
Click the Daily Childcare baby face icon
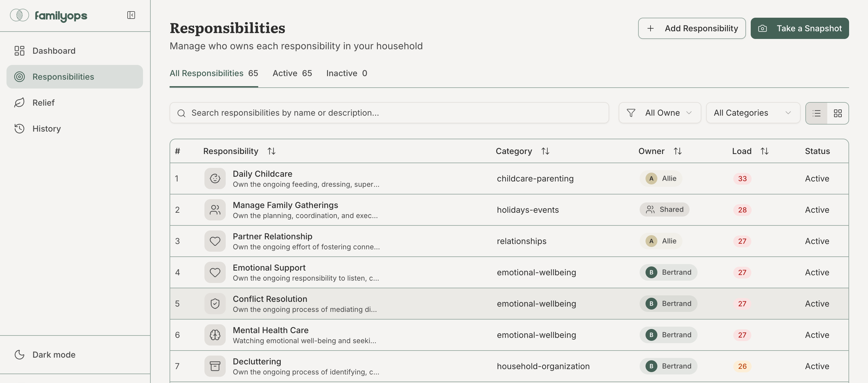click(x=215, y=179)
